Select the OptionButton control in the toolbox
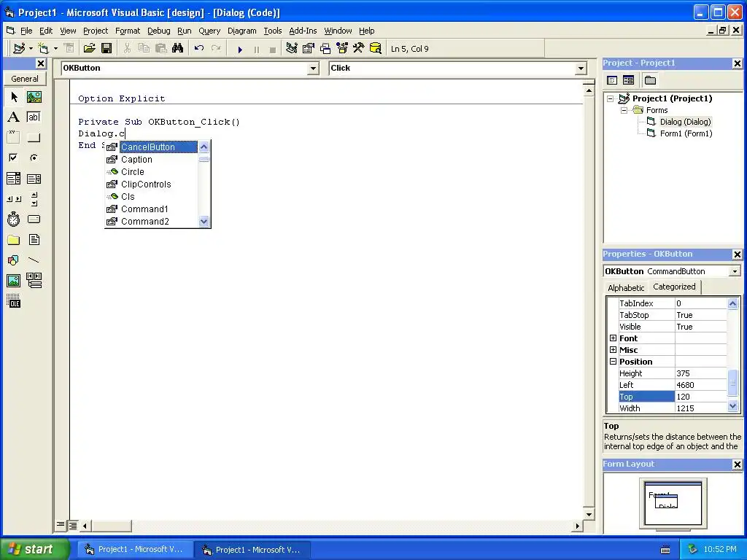This screenshot has height=560, width=747. coord(34,157)
